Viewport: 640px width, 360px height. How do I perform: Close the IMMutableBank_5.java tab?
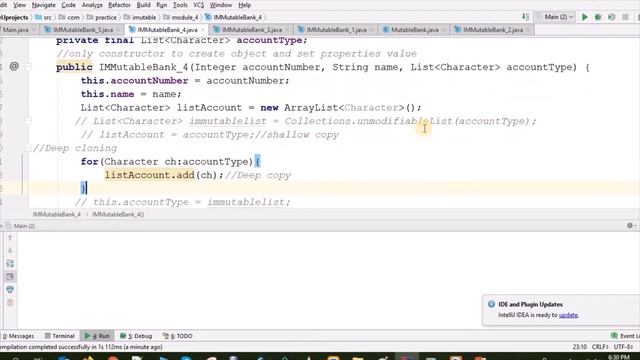pos(118,30)
